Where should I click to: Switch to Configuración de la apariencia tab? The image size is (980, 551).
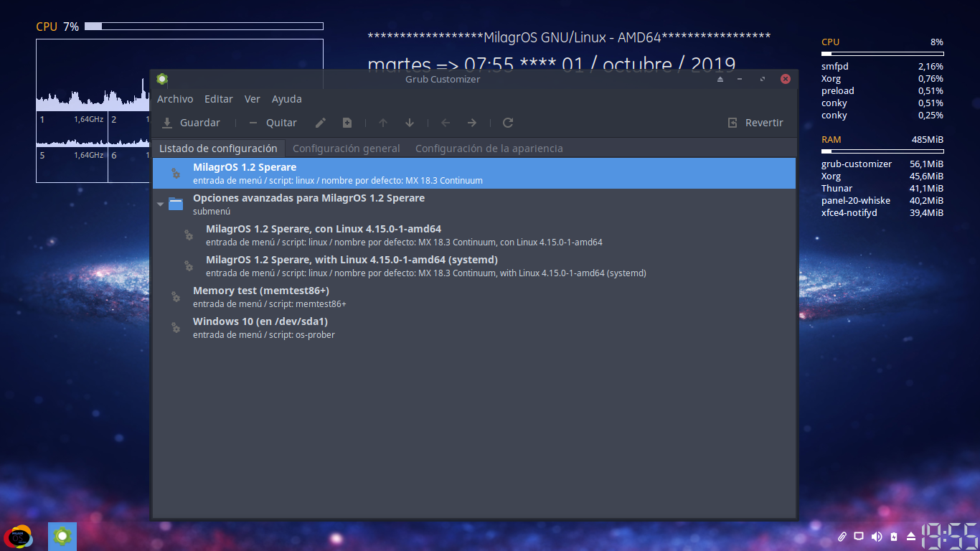pyautogui.click(x=489, y=149)
